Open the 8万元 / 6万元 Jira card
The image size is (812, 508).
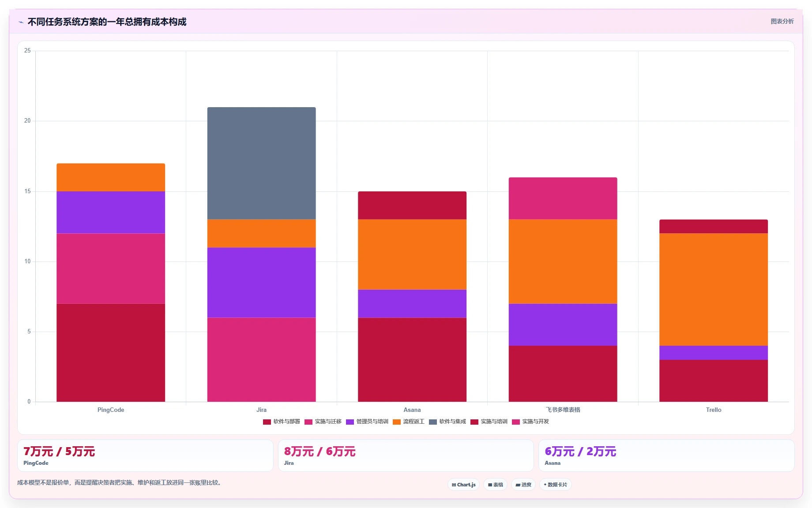pyautogui.click(x=406, y=456)
